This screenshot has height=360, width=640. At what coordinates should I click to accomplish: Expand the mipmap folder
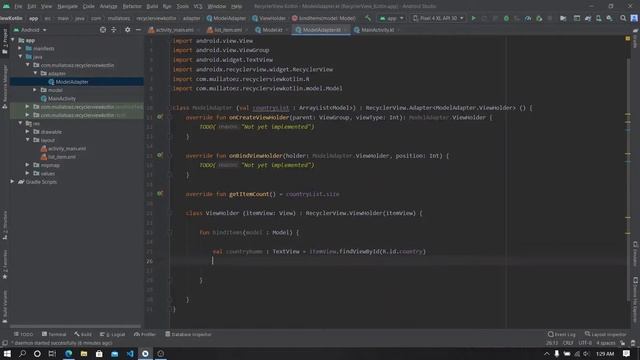28,165
